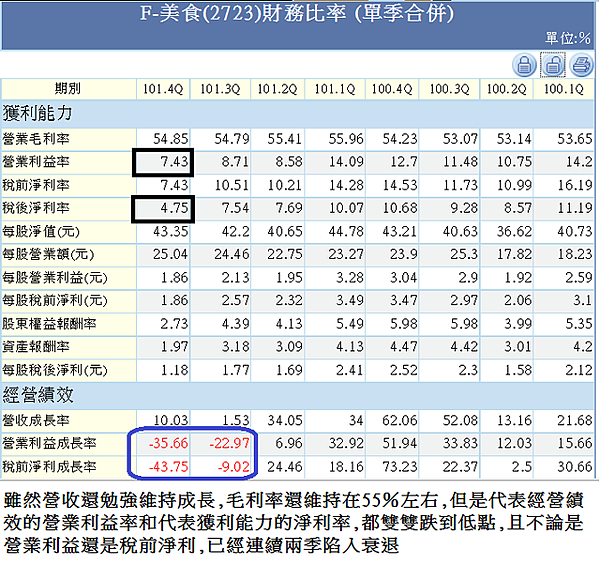600x564 pixels.
Task: Click the printer icon
Action: click(581, 64)
